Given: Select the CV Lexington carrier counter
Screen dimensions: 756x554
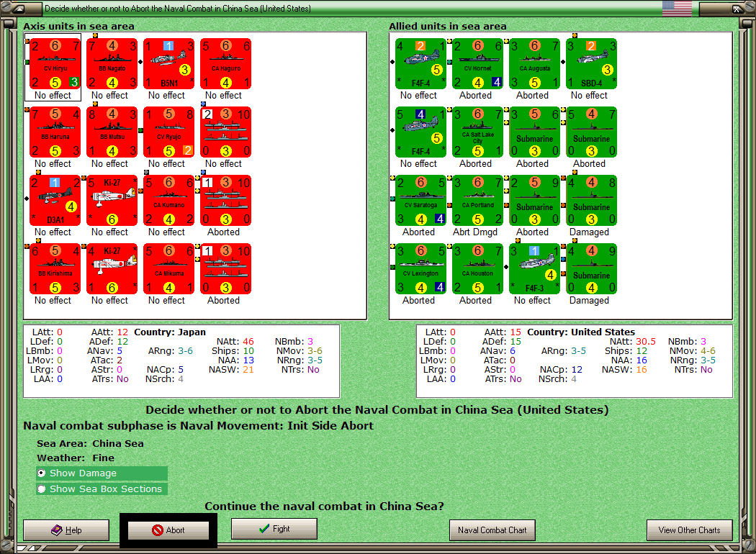Looking at the screenshot, I should [421, 269].
